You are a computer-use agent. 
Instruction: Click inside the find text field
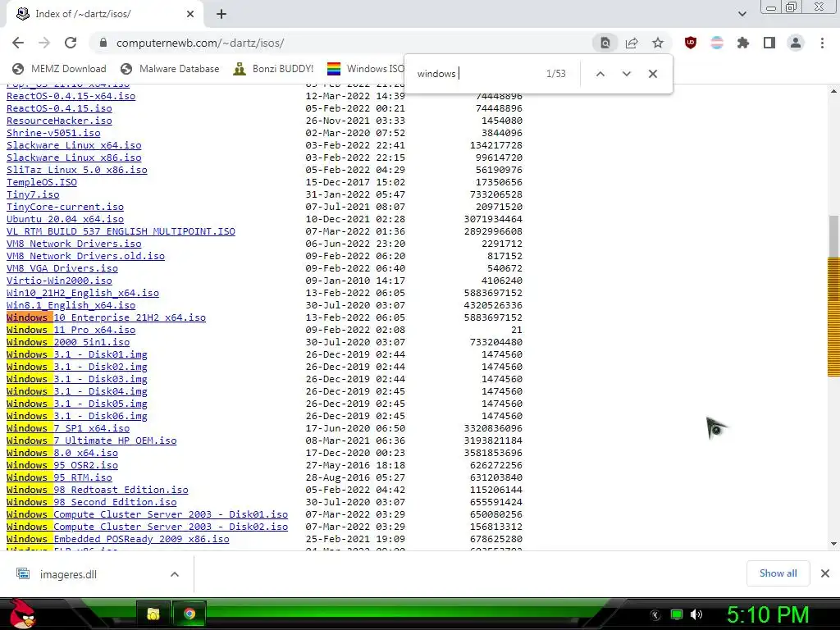[x=477, y=74]
